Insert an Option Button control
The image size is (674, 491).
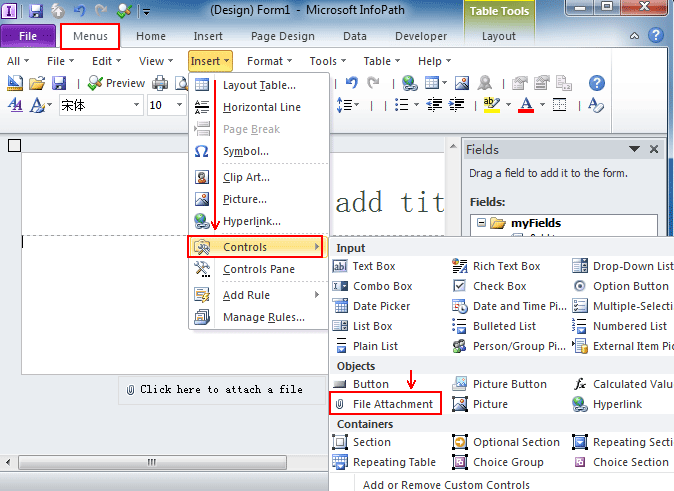pos(621,286)
